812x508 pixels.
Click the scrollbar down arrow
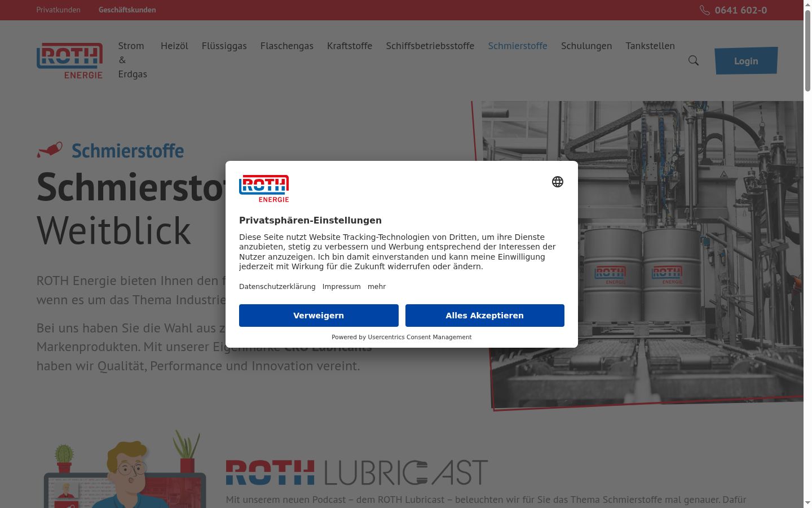(807, 503)
